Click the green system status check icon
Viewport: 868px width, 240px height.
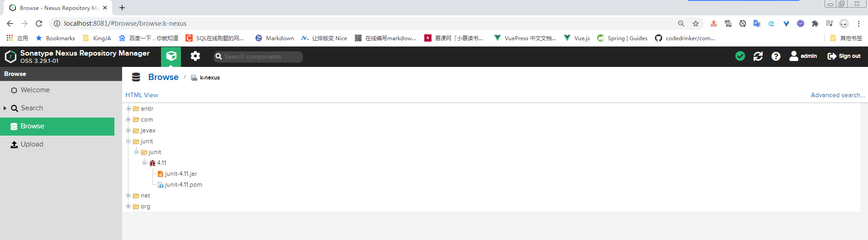(740, 56)
